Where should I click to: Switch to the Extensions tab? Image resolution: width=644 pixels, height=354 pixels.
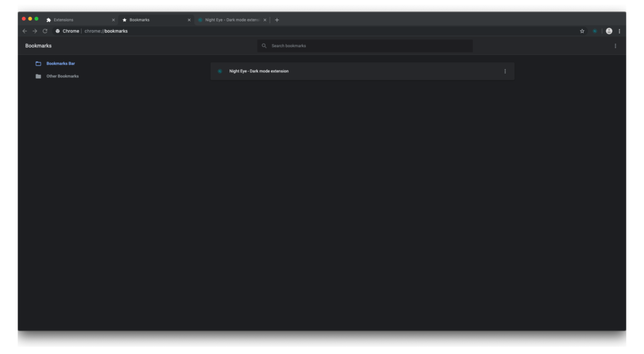click(x=80, y=19)
